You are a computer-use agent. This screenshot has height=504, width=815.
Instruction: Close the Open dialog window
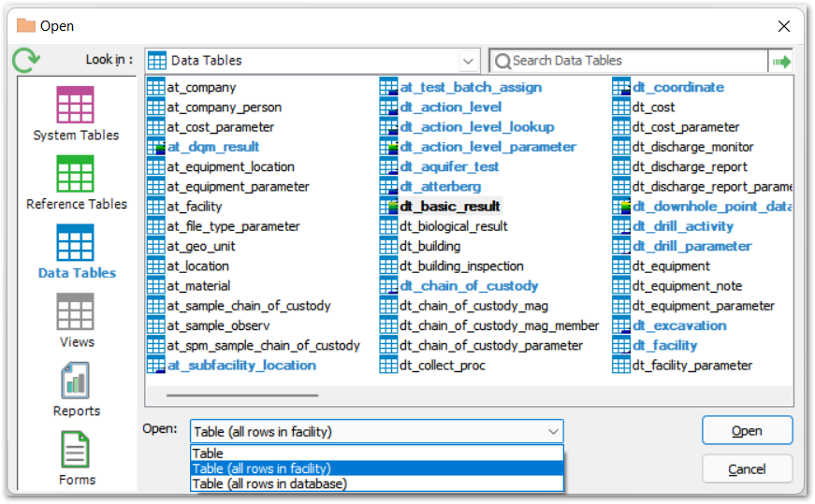pyautogui.click(x=784, y=26)
